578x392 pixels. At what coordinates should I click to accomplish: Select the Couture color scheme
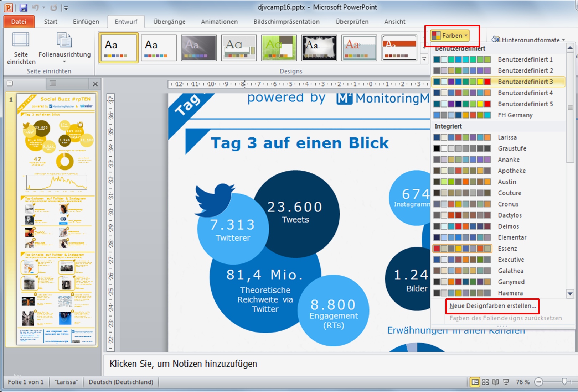pos(498,193)
